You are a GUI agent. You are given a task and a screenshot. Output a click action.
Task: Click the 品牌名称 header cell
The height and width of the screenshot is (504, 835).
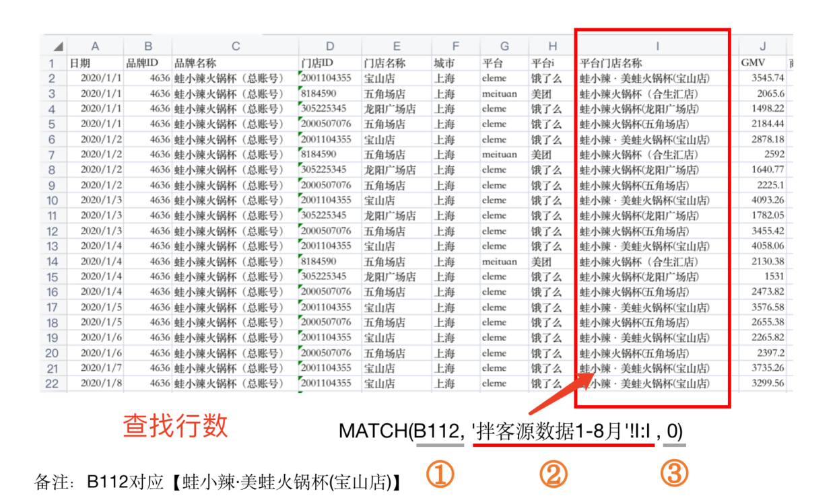(236, 63)
